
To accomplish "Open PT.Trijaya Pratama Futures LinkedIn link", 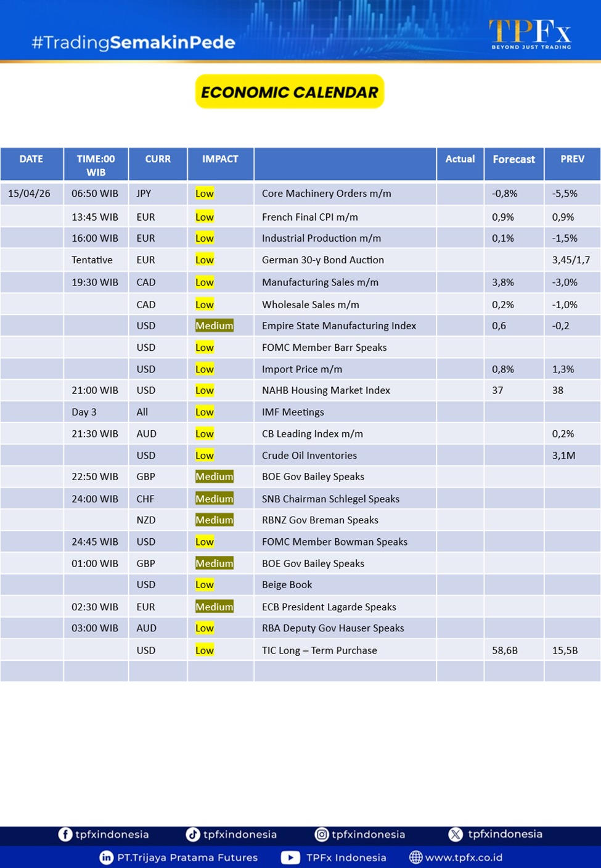I will (x=187, y=858).
